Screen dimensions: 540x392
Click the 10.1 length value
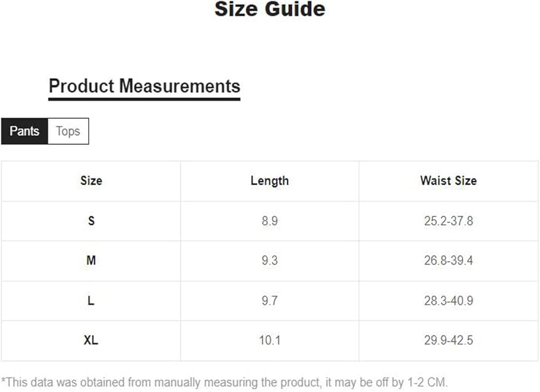point(269,341)
